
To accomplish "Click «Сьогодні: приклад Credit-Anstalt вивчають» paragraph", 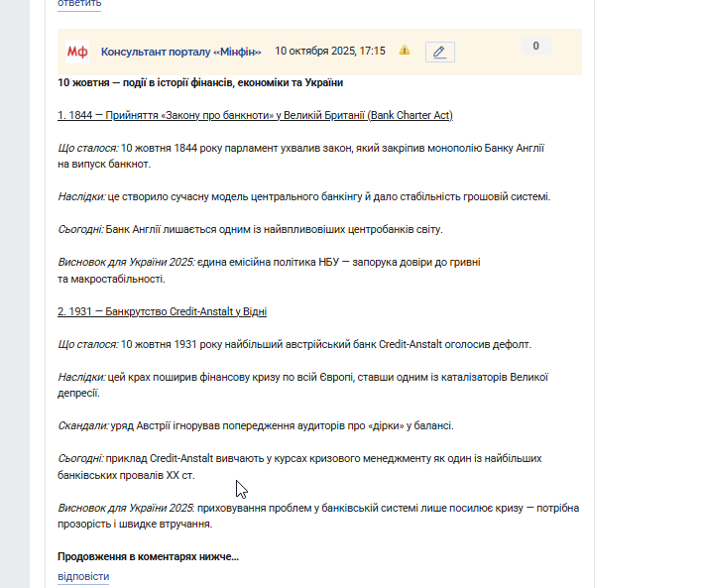I will coord(299,466).
